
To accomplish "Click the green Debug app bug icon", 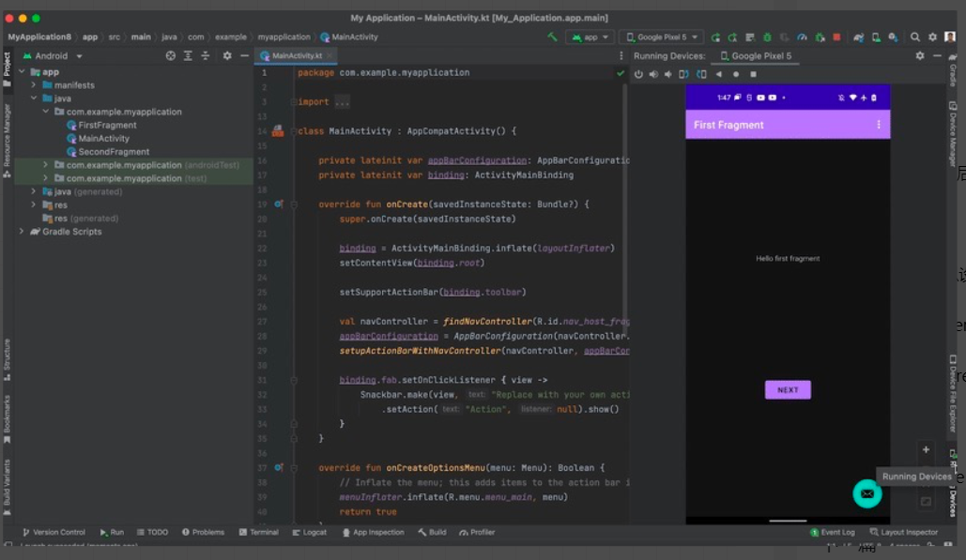I will (x=767, y=38).
